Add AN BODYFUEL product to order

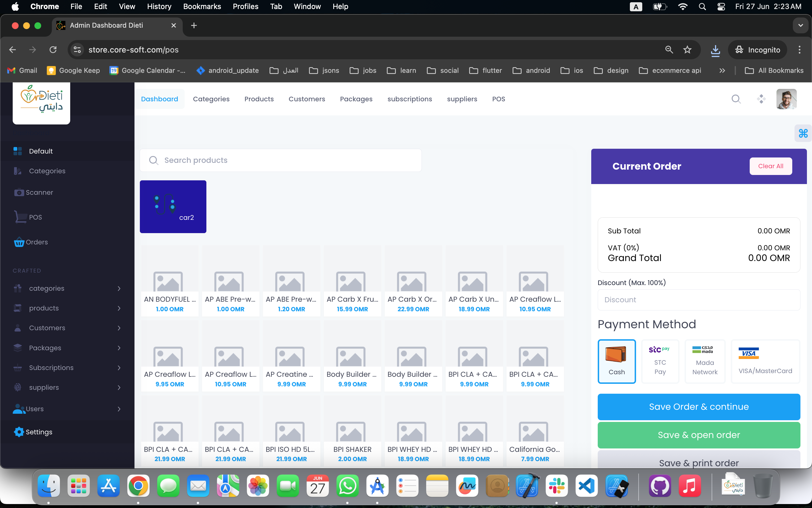click(170, 281)
